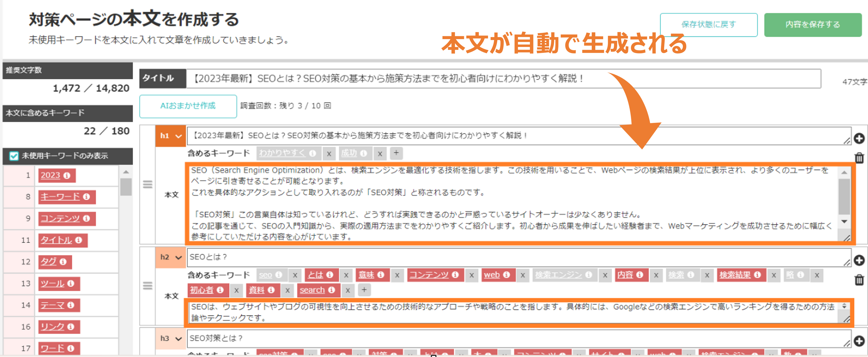Screen dimensions: 868x357
Task: Toggle '未使用キーワードのみ表示' checkbox
Action: (14, 156)
